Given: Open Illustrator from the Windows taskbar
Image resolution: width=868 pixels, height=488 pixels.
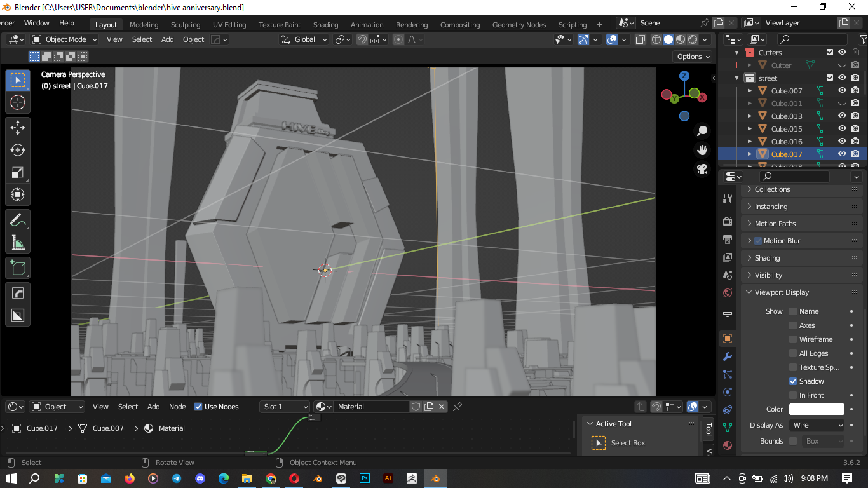Looking at the screenshot, I should pyautogui.click(x=388, y=478).
